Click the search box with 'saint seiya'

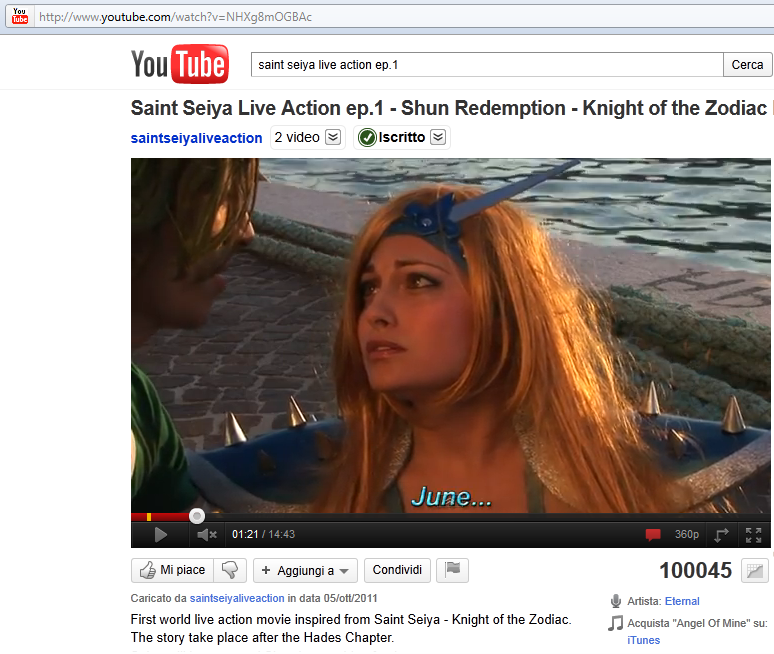[x=487, y=65]
